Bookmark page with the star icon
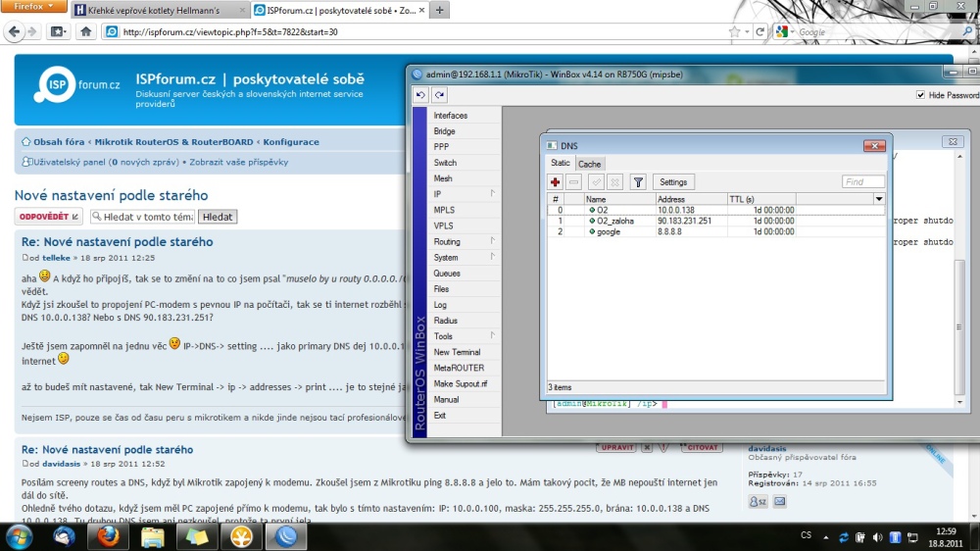This screenshot has width=980, height=551. coord(734,32)
